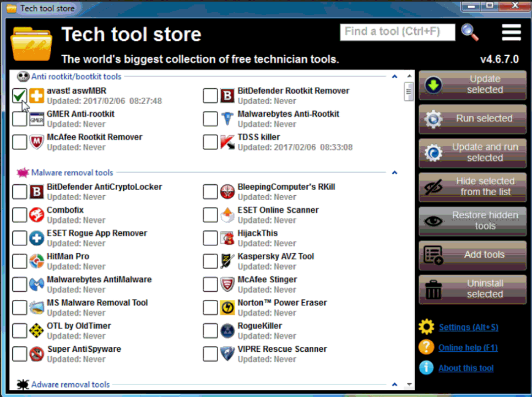Click the vertical scrollbar thumb in tool list
Screen dimensions: 532x397
coord(409,92)
